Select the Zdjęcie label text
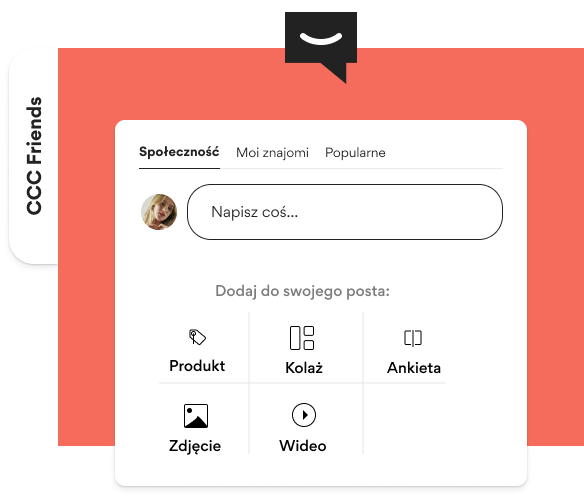This screenshot has width=584, height=499. pyautogui.click(x=195, y=446)
